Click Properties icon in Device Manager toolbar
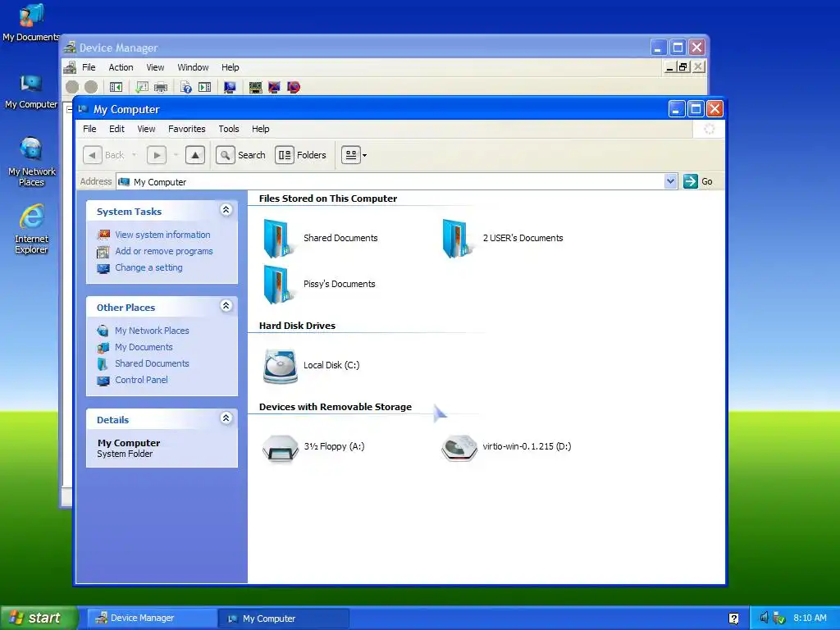This screenshot has width=840, height=630. [142, 87]
